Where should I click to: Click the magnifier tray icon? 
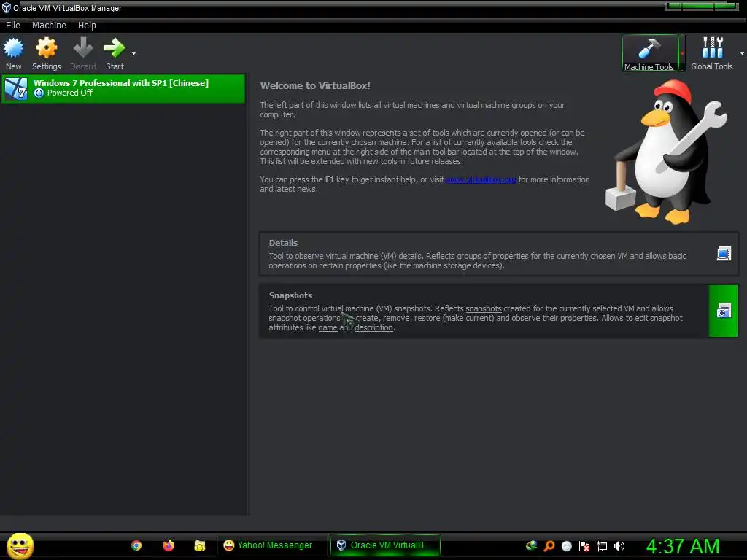(x=549, y=545)
